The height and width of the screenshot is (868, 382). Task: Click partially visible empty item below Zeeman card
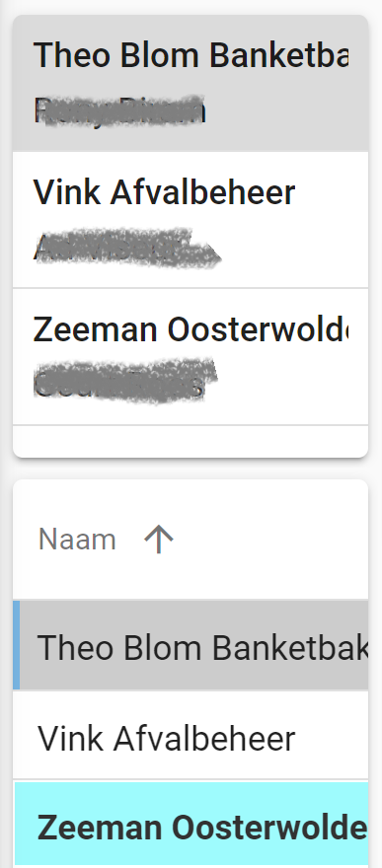(x=191, y=441)
